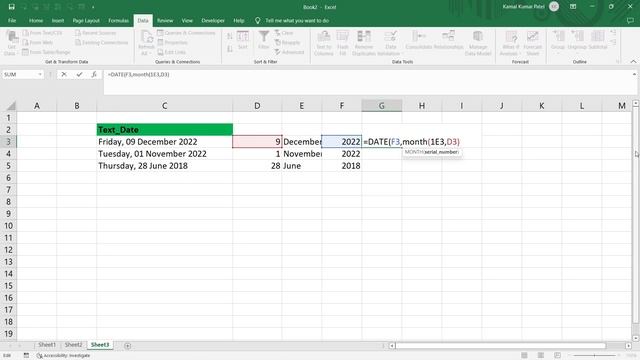Screen dimensions: 640x360
Task: Click Remove Duplicates
Action: (364, 42)
